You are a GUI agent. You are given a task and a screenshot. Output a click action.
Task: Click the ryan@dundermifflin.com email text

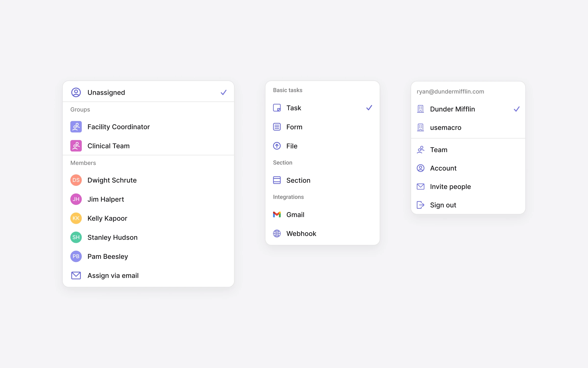[450, 92]
